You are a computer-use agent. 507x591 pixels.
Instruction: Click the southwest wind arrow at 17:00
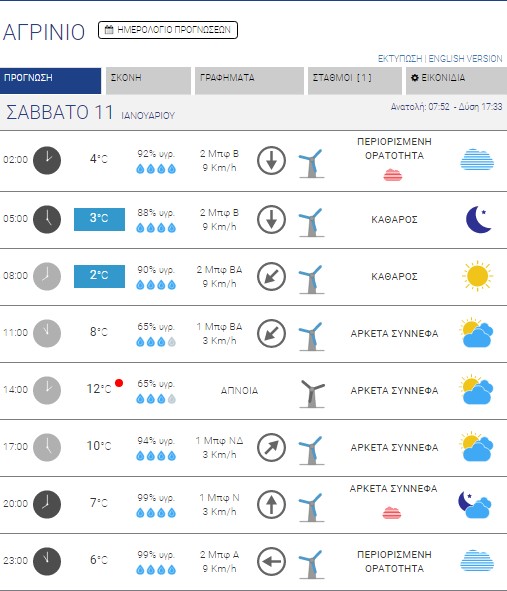click(x=271, y=447)
